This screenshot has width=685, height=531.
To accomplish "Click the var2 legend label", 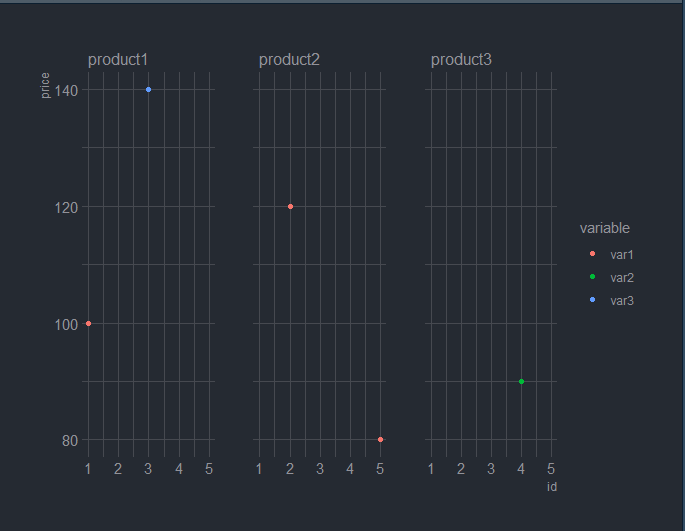I will point(622,278).
